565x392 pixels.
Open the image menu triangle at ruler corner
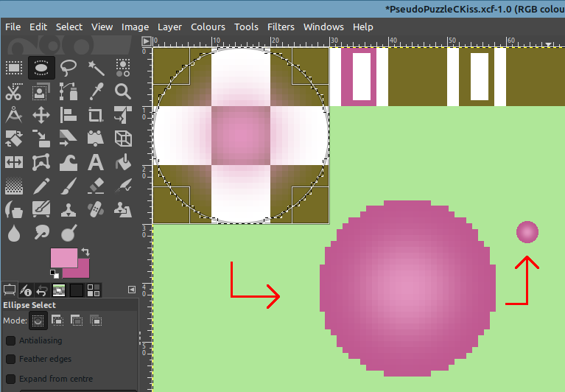(x=146, y=41)
